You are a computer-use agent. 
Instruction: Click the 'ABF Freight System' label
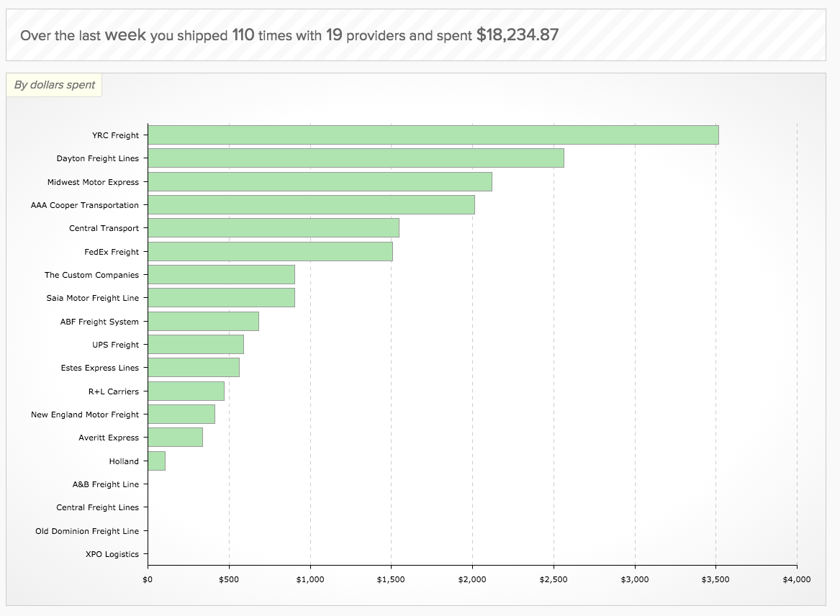click(x=99, y=322)
